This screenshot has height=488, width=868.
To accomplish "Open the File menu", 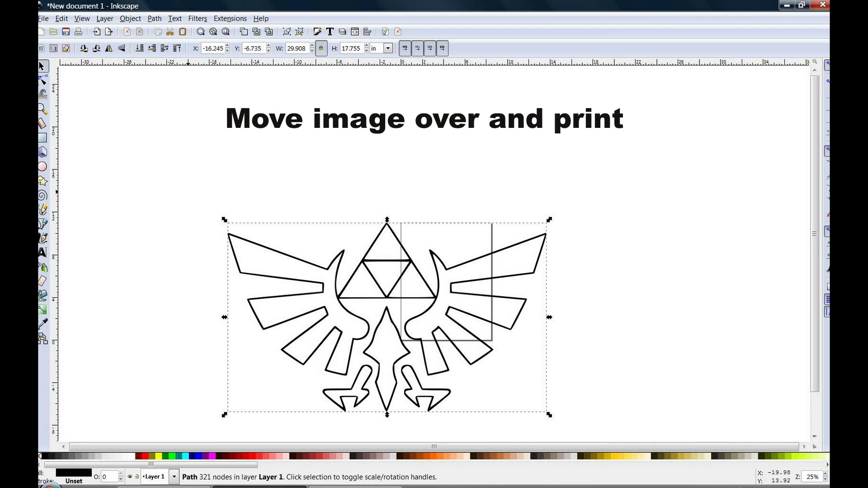I will click(x=43, y=18).
